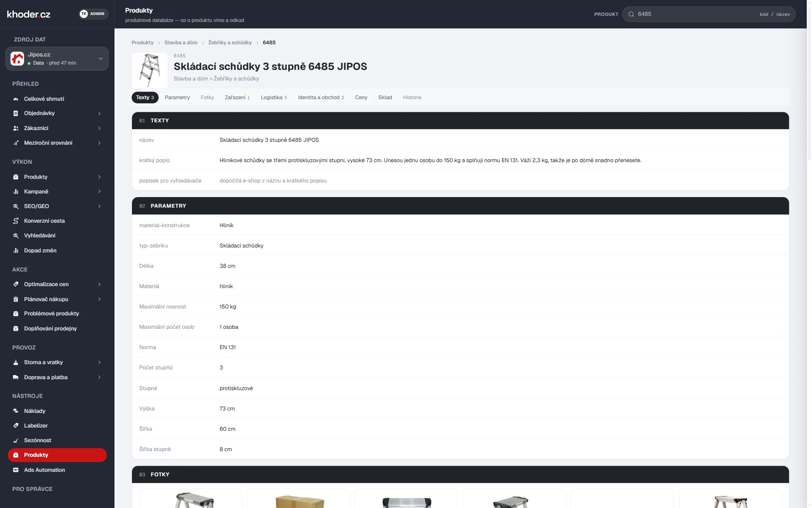Screen dimensions: 812x508
Task: Click Žebříky a schůdky breadcrumb link
Action: pyautogui.click(x=230, y=43)
